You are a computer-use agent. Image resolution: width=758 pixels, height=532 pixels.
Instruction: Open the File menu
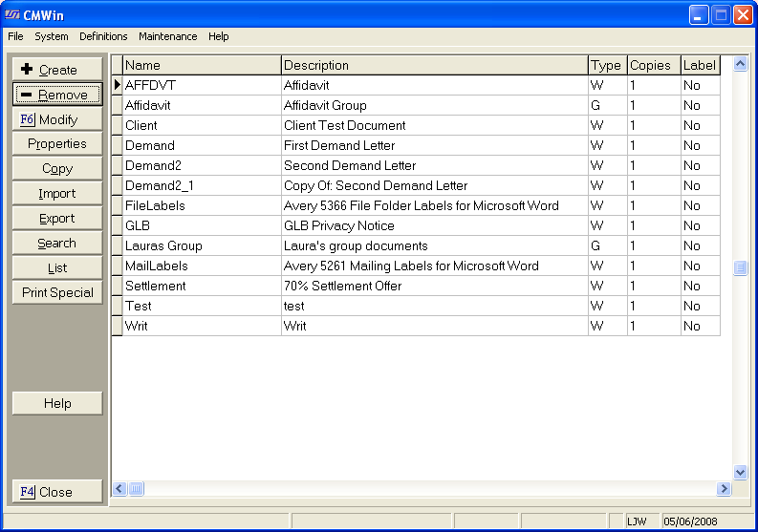pos(15,36)
